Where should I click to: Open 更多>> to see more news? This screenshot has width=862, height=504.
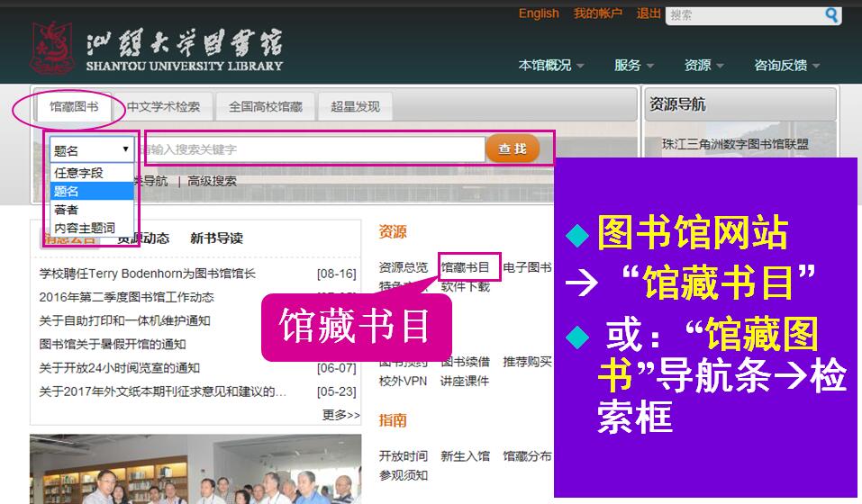tap(340, 415)
